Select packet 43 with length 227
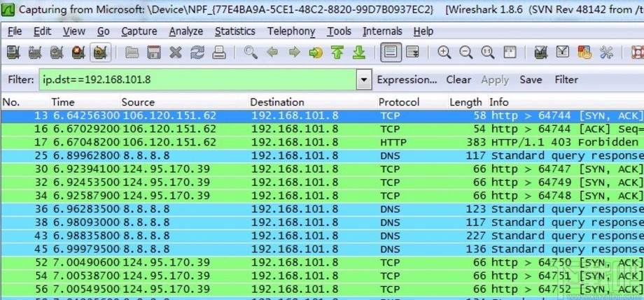The width and height of the screenshot is (644, 300). tap(322, 236)
